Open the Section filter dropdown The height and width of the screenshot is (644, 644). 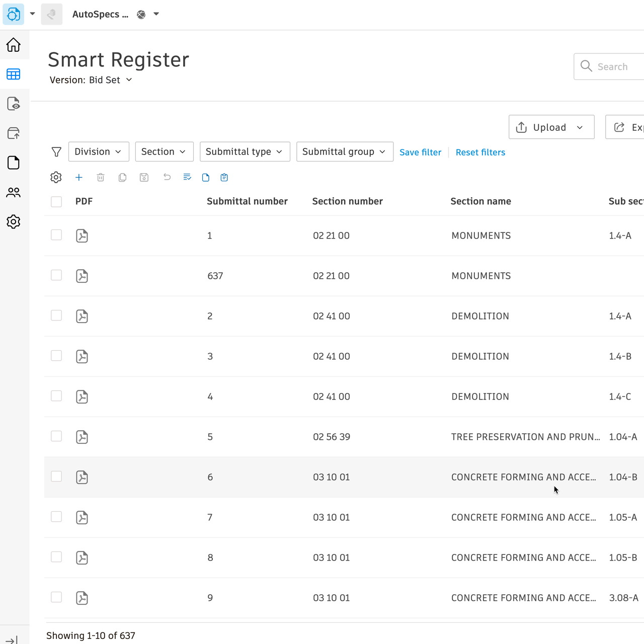tap(164, 151)
